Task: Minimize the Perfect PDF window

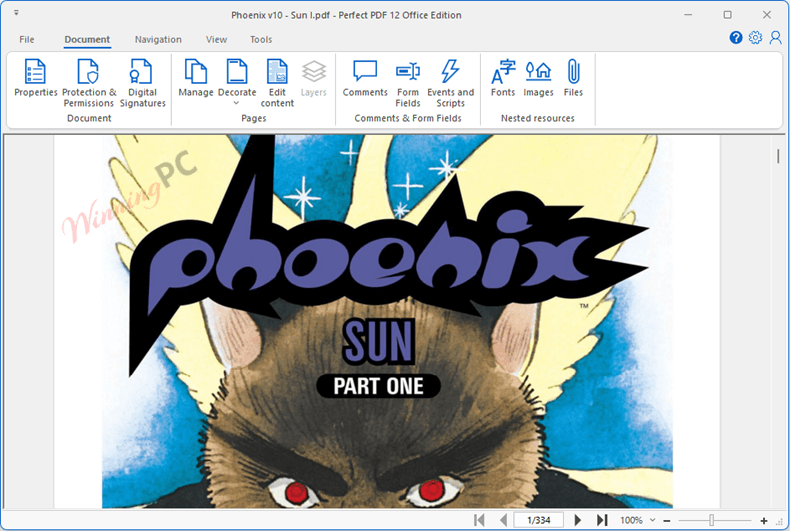Action: click(x=688, y=15)
